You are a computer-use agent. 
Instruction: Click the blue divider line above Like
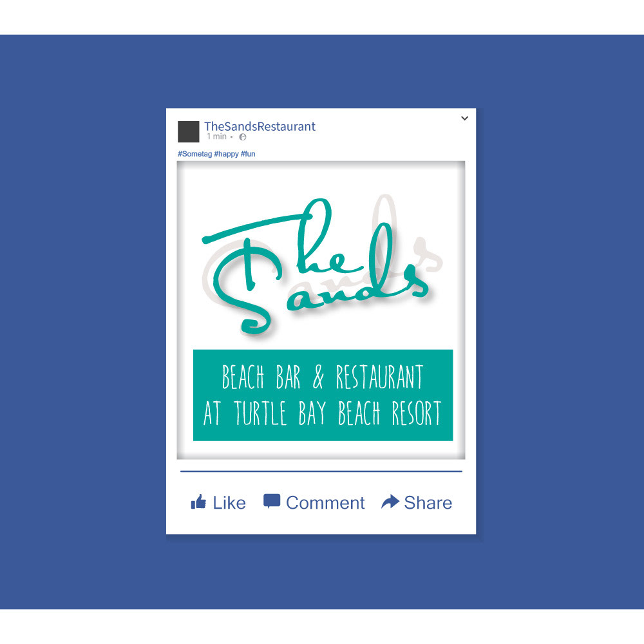point(321,471)
